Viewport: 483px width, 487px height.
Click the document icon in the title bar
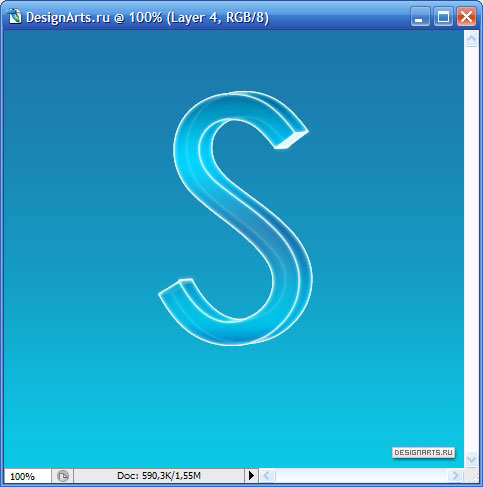coord(14,17)
